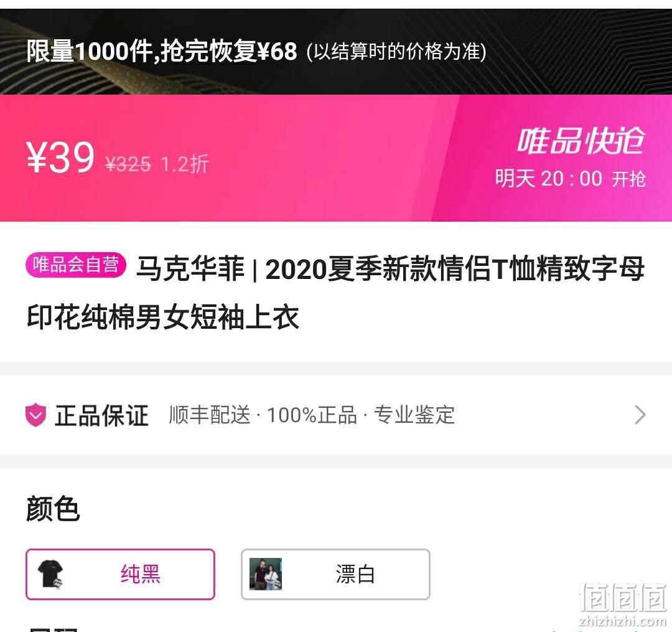The image size is (672, 632).
Task: Expand 正品保证 details with the chevron arrow
Action: coord(640,415)
